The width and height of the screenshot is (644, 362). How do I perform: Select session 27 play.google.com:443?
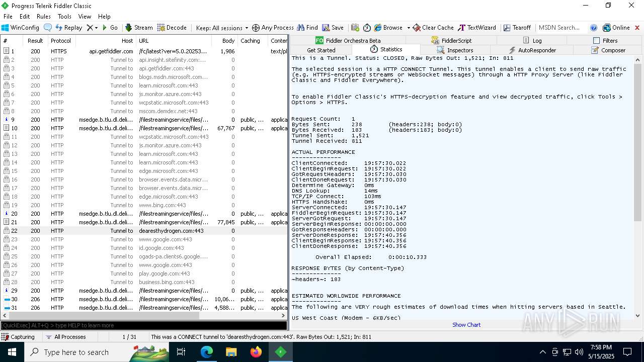pyautogui.click(x=144, y=274)
